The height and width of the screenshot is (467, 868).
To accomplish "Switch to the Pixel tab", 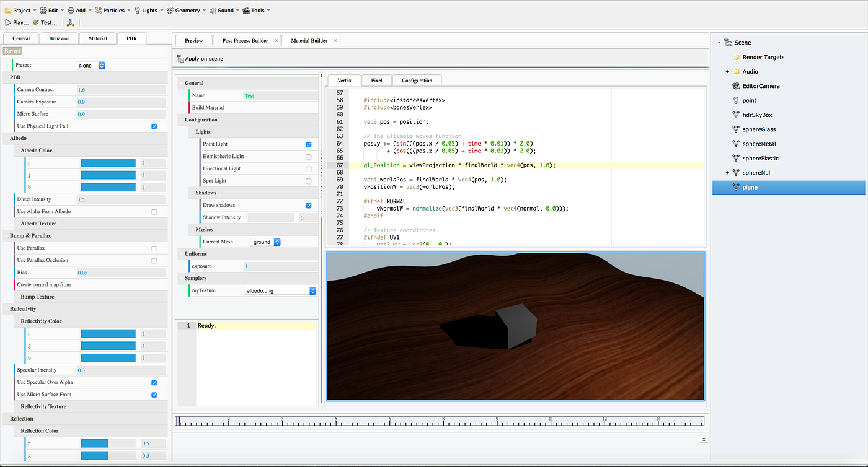I will point(376,80).
